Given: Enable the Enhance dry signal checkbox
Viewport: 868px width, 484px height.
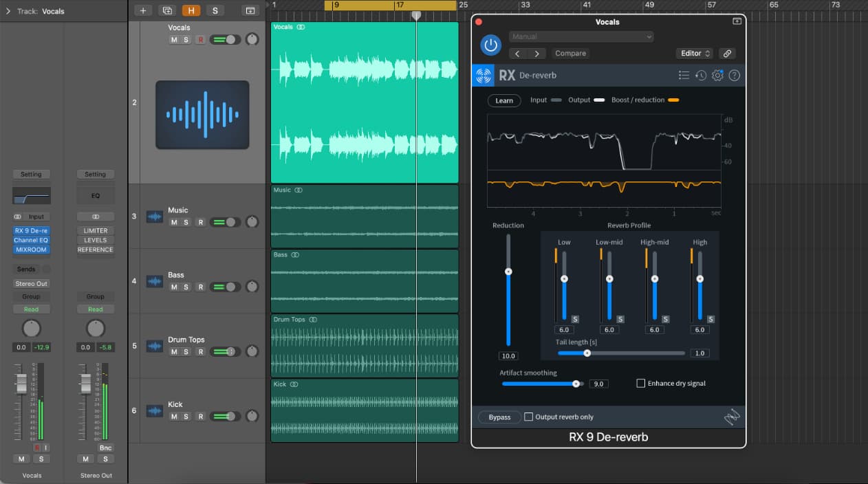Looking at the screenshot, I should [x=641, y=384].
